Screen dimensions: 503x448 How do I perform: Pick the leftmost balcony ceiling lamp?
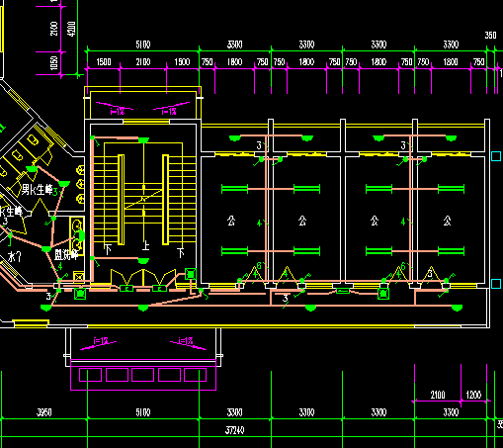(x=234, y=138)
